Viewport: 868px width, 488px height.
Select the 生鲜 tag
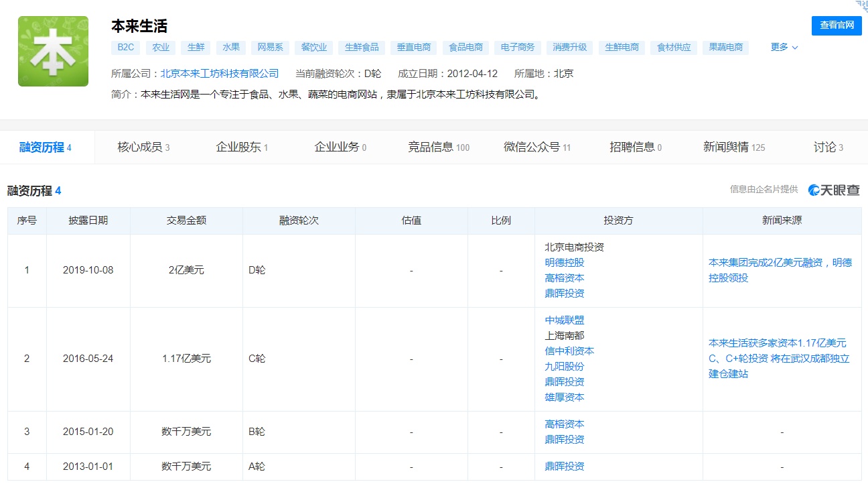[x=196, y=48]
